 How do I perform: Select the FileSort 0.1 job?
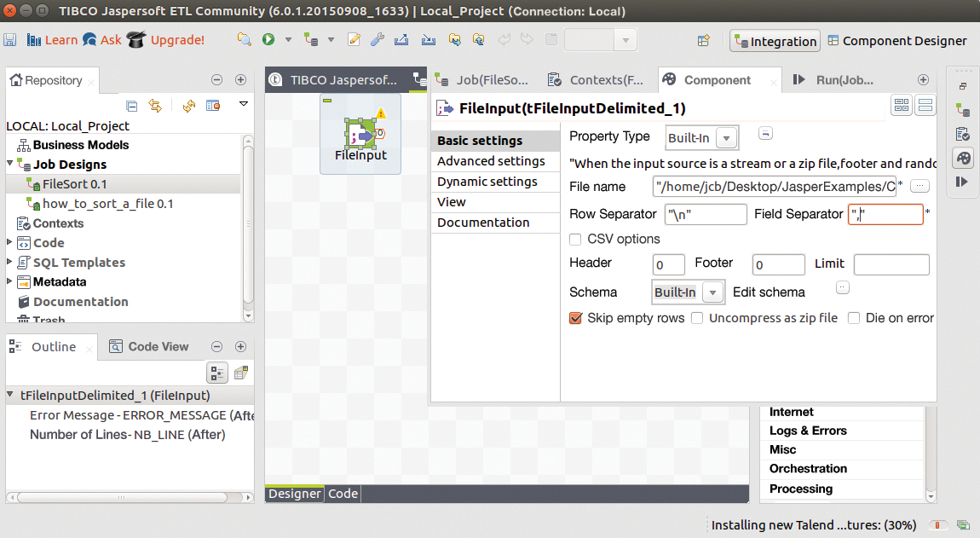74,184
